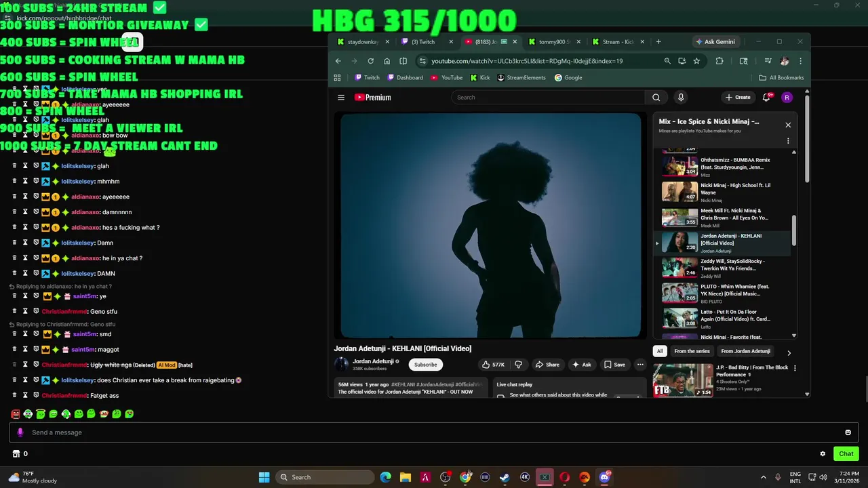Open Kick chat settings gear
Screen dimensions: 868x488
pos(823,454)
